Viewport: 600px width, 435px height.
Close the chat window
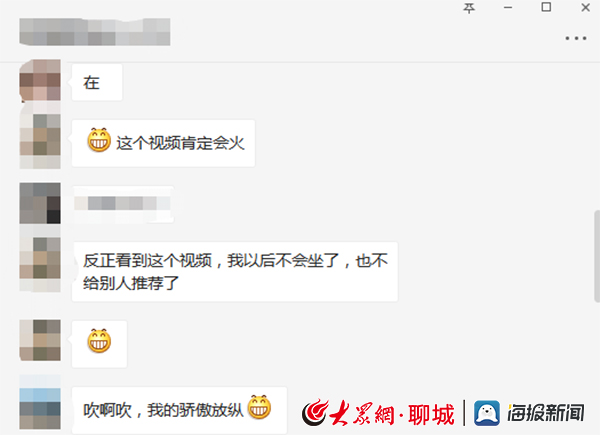click(x=585, y=7)
